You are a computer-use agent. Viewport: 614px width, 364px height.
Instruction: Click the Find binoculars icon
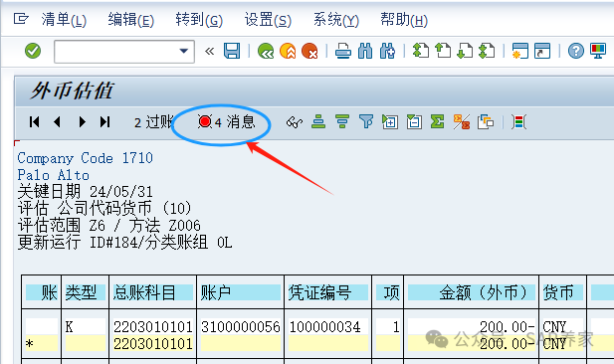[365, 51]
